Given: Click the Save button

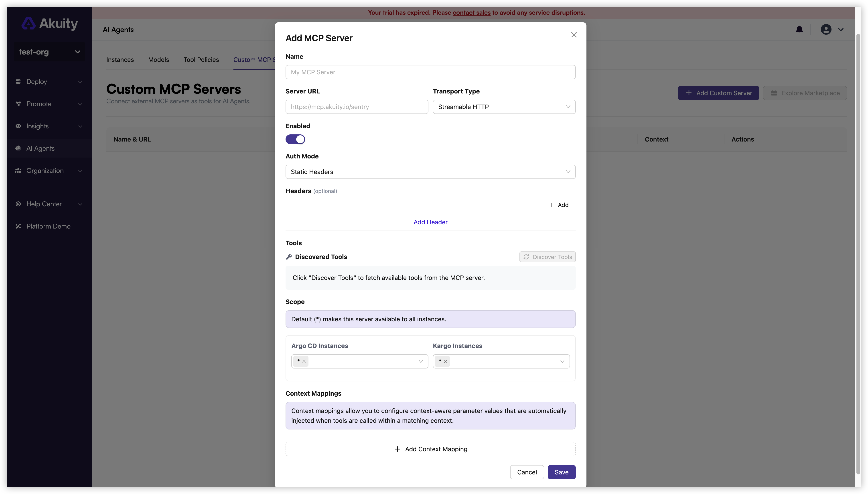Looking at the screenshot, I should (x=561, y=472).
